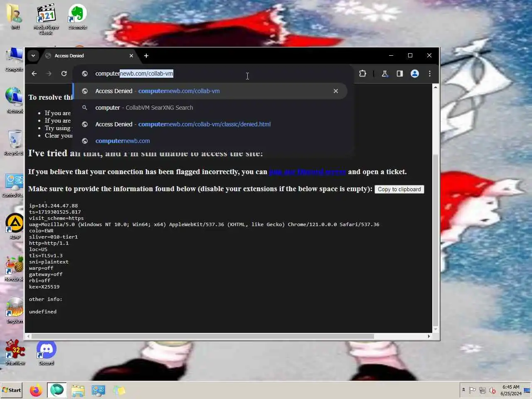Select the Access Denied browser tab
This screenshot has width=532, height=399.
tap(89, 56)
